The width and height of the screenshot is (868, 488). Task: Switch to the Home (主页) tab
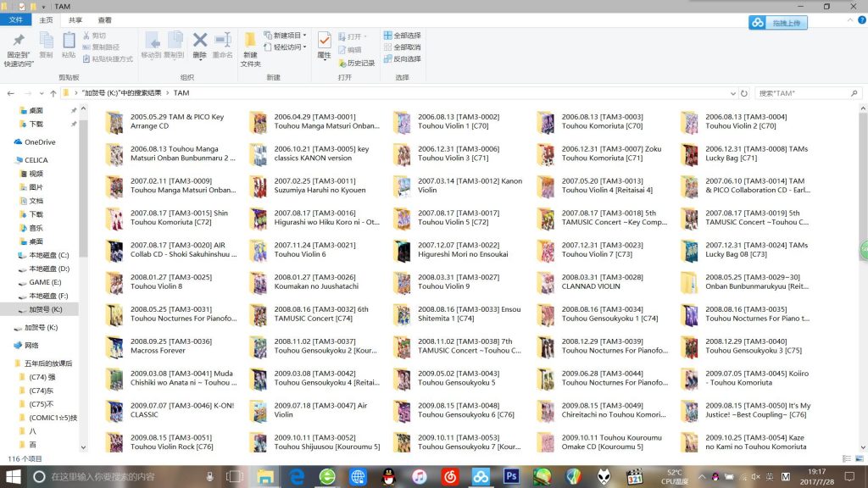(x=46, y=20)
